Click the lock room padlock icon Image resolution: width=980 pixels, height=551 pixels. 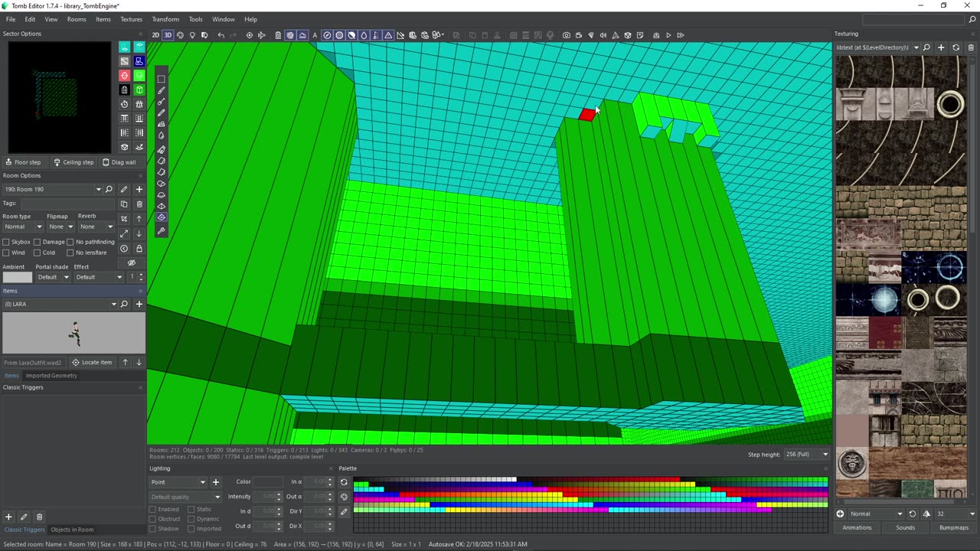coord(139,249)
